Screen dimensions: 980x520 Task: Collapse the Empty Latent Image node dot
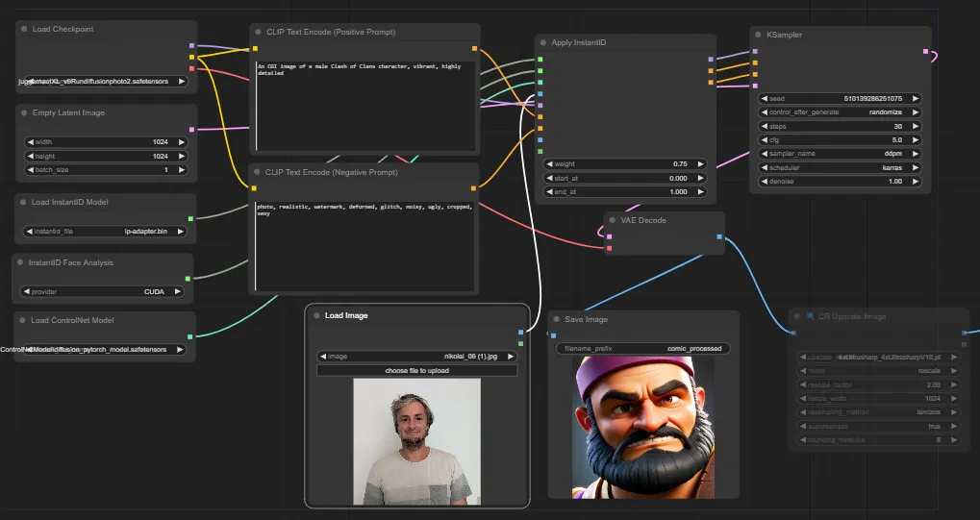[24, 112]
